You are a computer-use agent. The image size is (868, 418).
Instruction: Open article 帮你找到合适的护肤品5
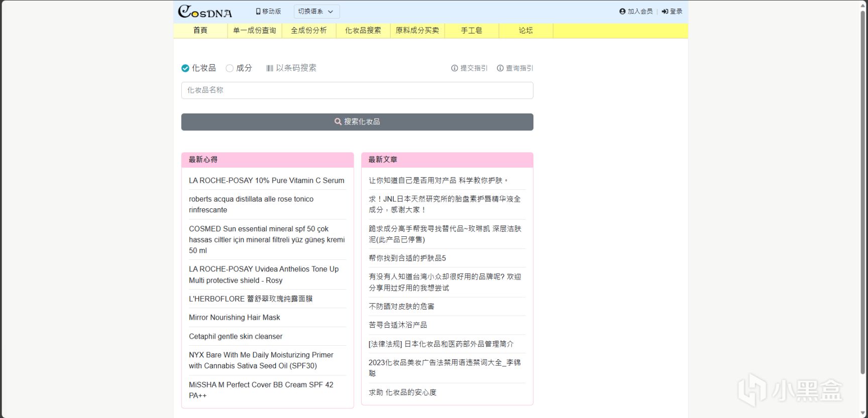[407, 258]
